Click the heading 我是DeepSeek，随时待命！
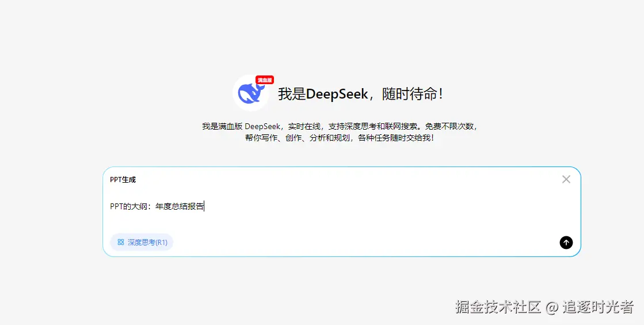 click(361, 94)
